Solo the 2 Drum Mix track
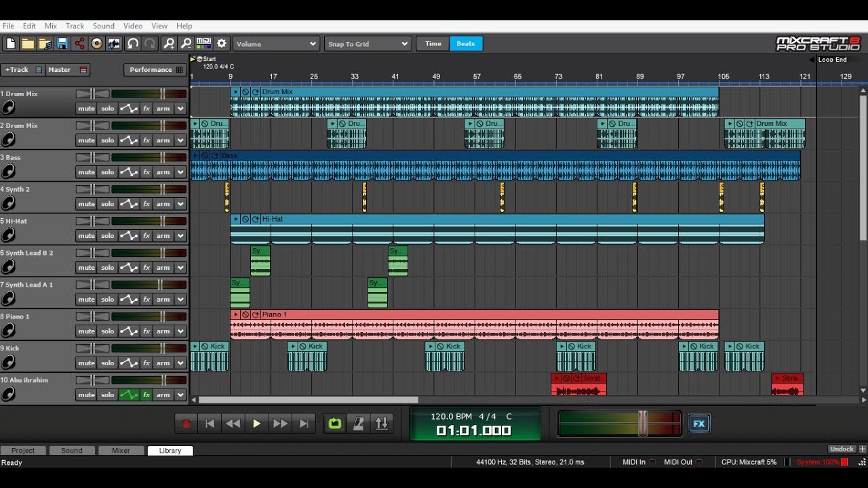The image size is (868, 488). (x=108, y=140)
